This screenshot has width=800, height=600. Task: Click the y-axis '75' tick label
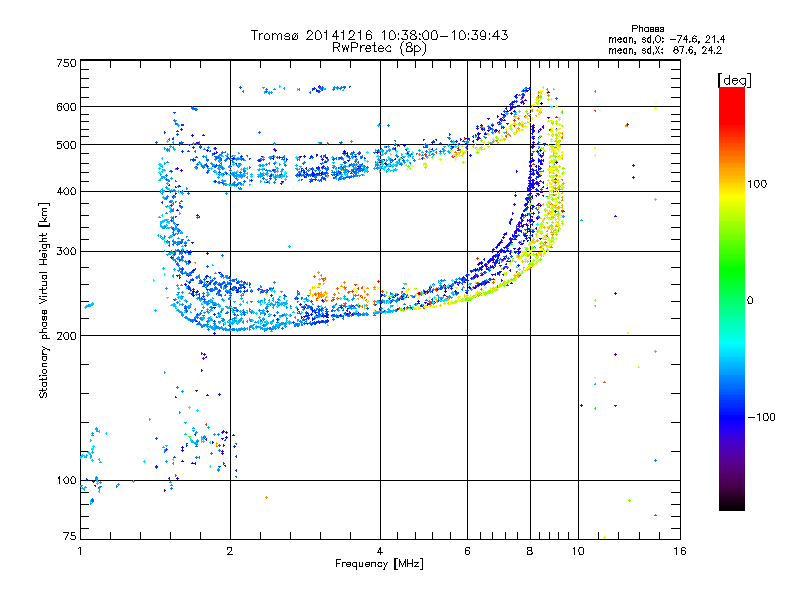70,536
